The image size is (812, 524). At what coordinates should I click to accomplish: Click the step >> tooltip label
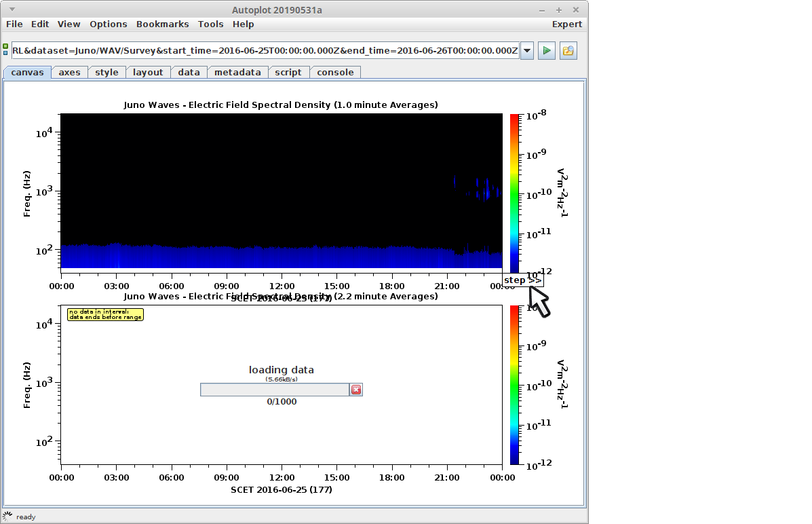(x=522, y=280)
